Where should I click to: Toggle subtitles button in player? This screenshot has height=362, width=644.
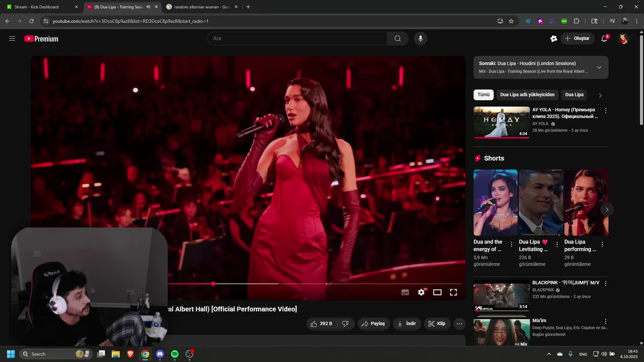coord(405,292)
